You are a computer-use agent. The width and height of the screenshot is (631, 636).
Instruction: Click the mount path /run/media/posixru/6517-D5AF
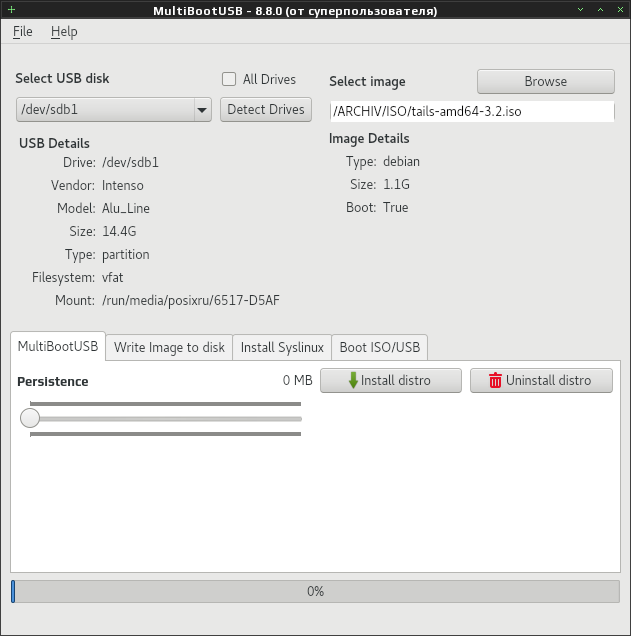click(191, 301)
